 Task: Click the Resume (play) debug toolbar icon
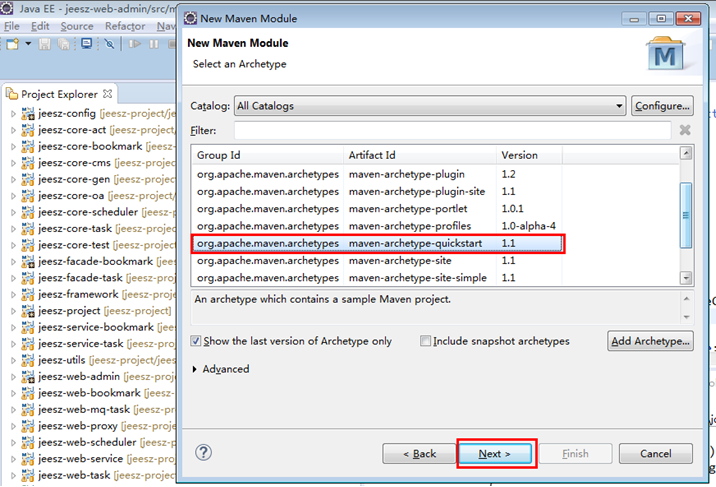coord(135,44)
